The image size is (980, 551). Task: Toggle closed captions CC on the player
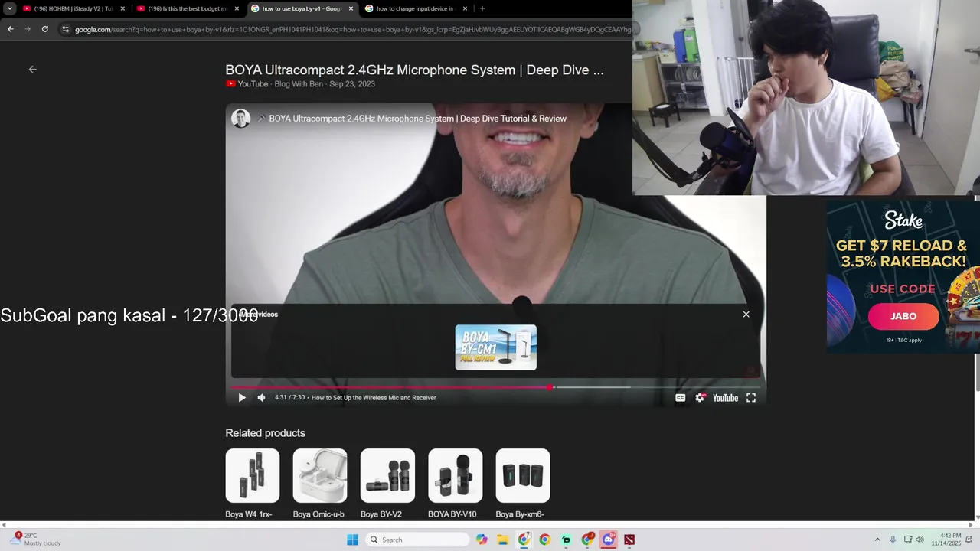(680, 398)
